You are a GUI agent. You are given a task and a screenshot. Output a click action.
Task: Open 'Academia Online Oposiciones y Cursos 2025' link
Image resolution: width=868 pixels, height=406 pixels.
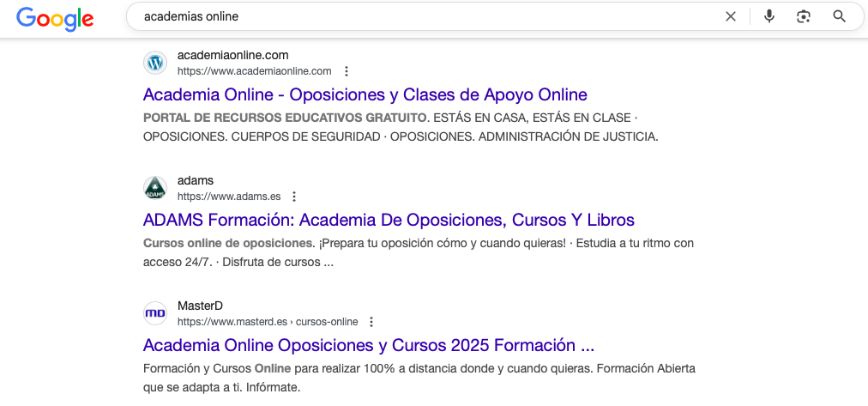(x=369, y=345)
